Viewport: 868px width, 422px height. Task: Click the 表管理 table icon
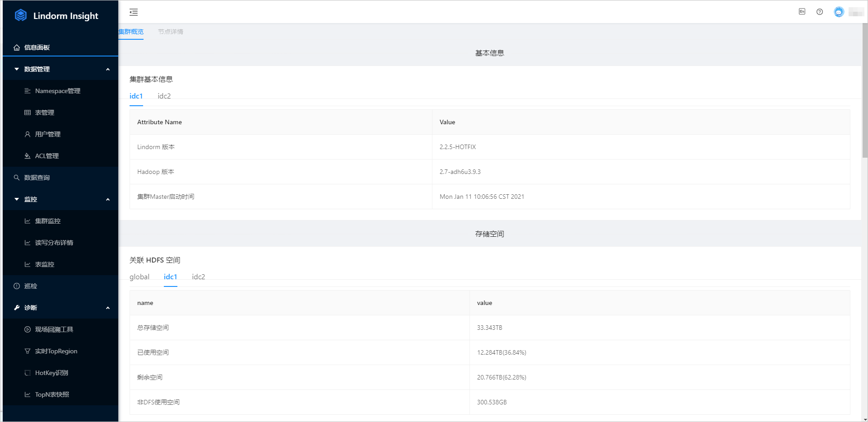coord(28,113)
